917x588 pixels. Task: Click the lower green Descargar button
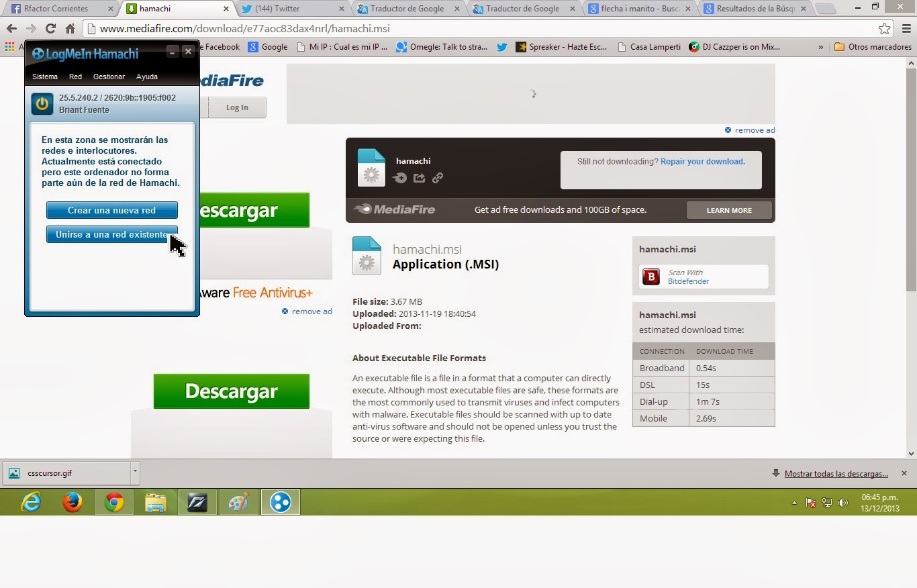232,391
